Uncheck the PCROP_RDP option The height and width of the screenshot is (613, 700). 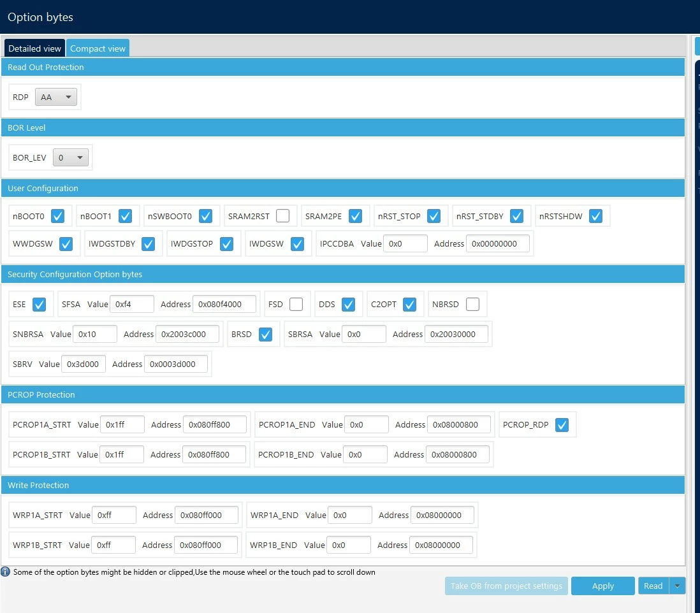[x=562, y=425]
